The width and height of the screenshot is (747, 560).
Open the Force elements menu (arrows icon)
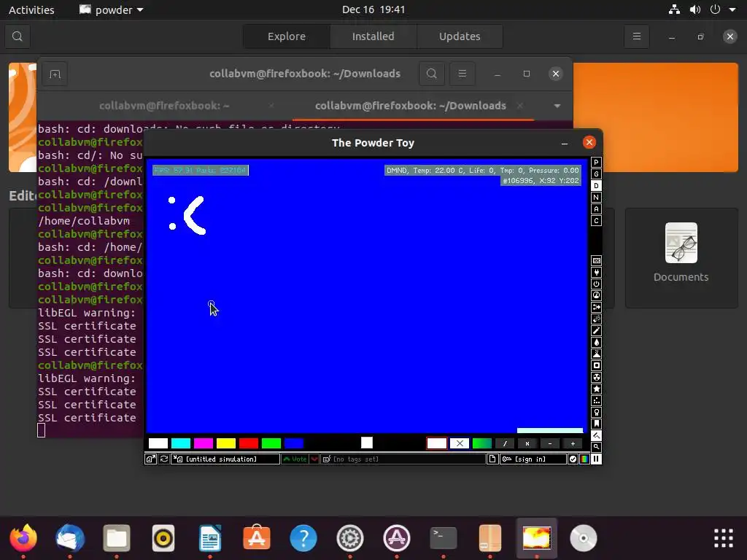click(596, 307)
